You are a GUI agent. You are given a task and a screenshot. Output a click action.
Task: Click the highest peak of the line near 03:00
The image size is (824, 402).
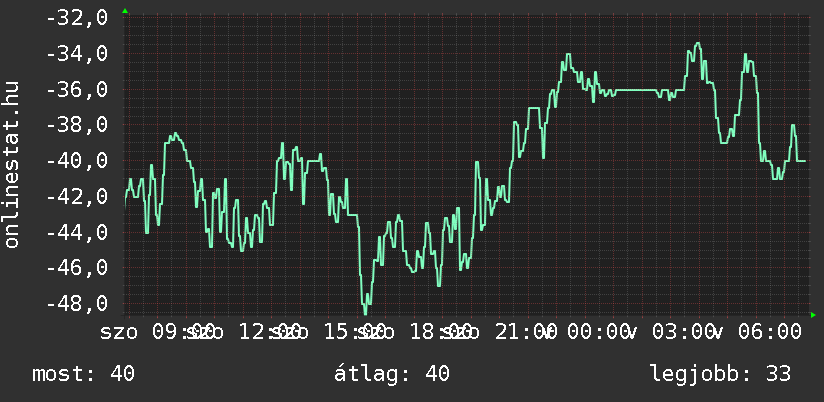coord(698,44)
